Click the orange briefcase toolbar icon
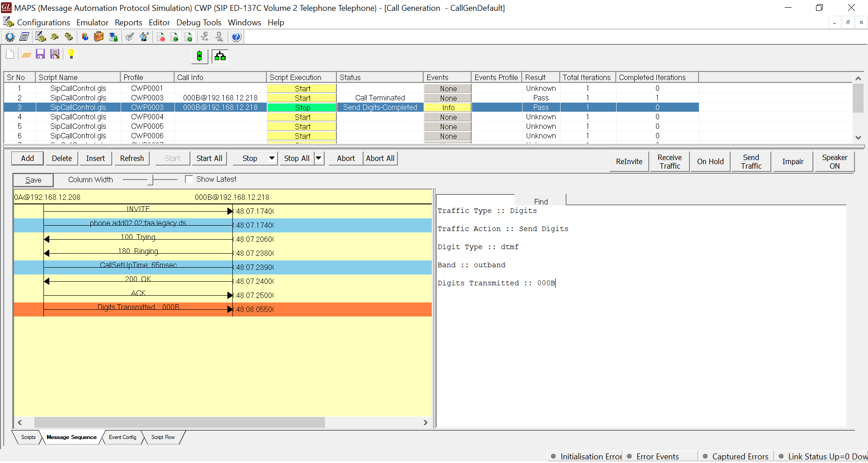This screenshot has width=868, height=463. [x=99, y=37]
